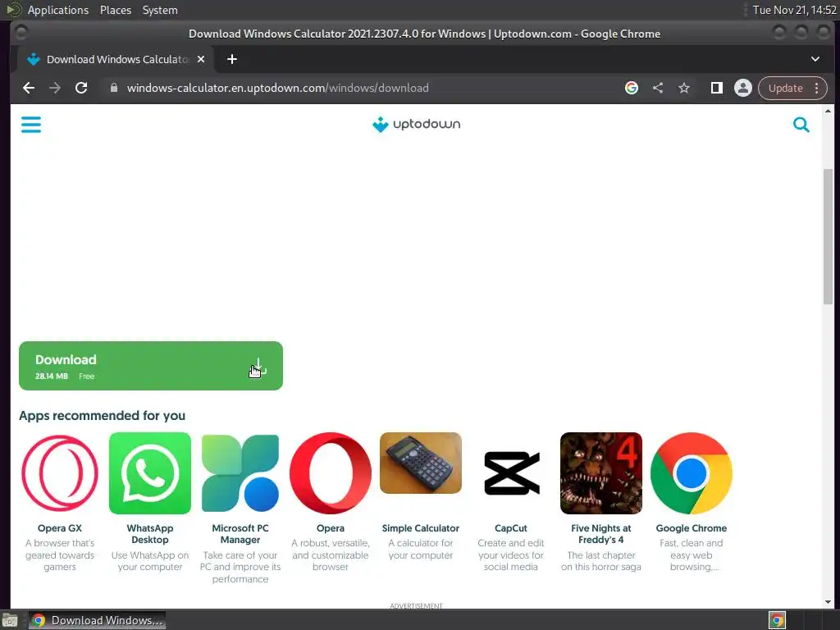The height and width of the screenshot is (630, 840).
Task: Open the Chrome three-dot menu
Action: 816,88
